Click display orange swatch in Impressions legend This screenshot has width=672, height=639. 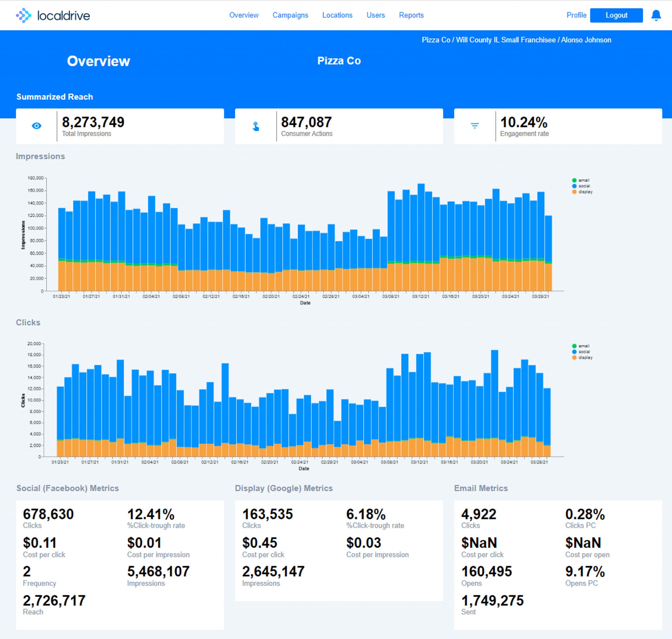pyautogui.click(x=574, y=192)
